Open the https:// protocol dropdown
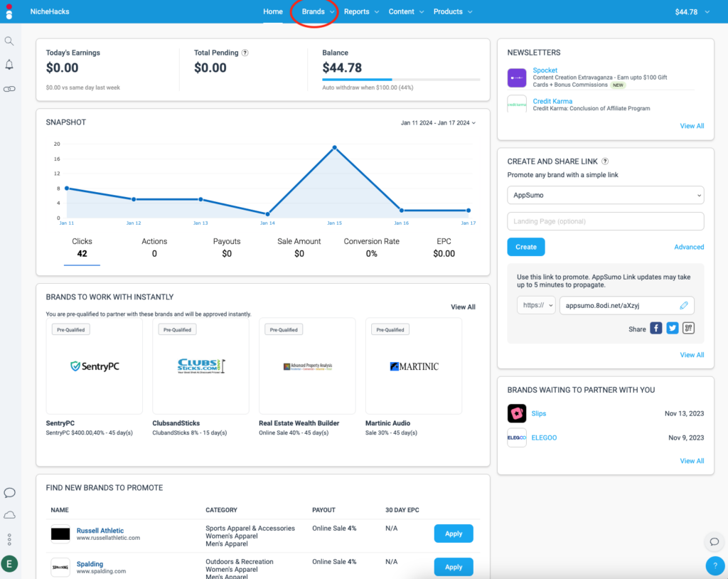728x579 pixels. (x=536, y=305)
